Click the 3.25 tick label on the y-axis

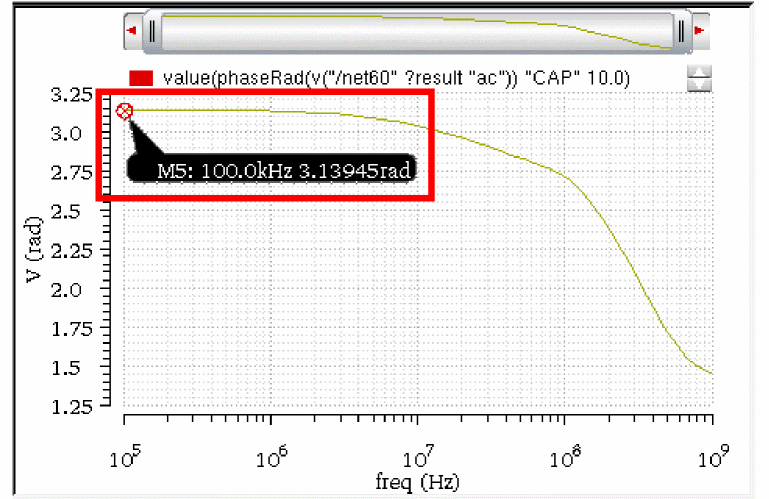point(72,95)
